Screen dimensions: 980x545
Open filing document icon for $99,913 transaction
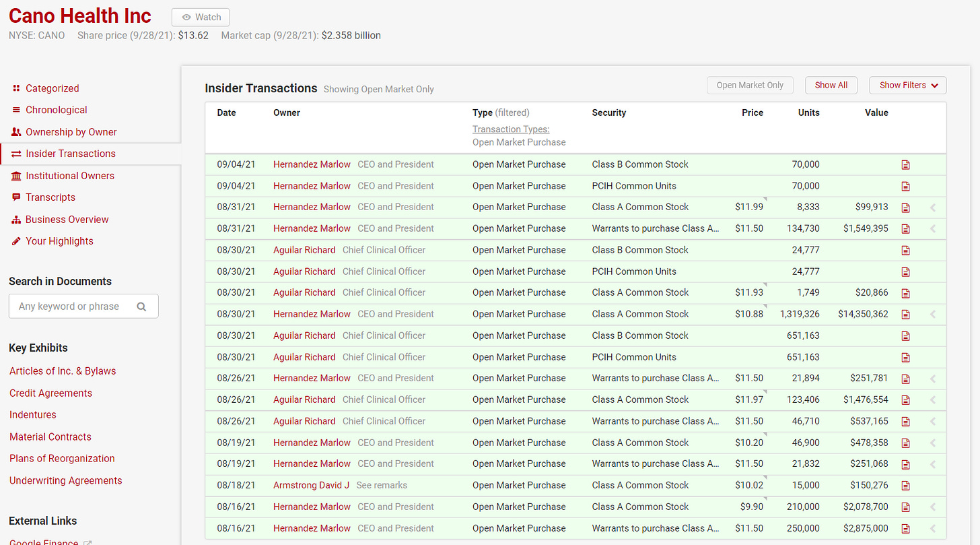905,207
